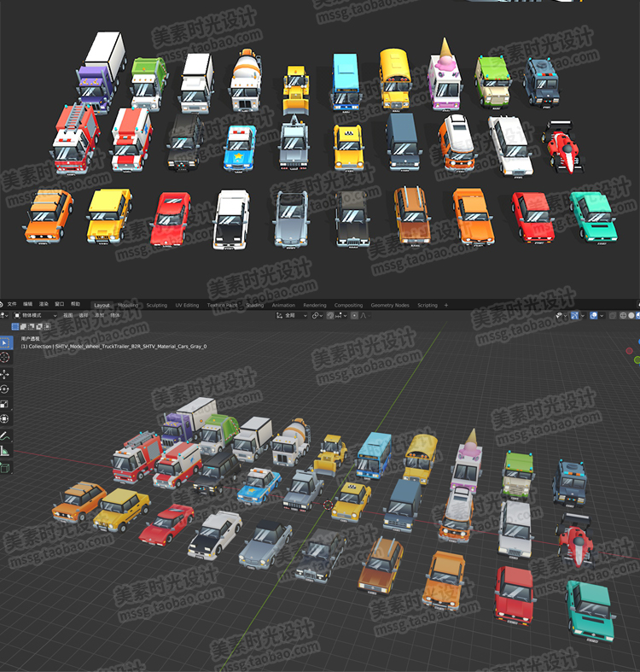Open the 文件 (File) menu
Viewport: 640px width, 672px height.
pos(12,304)
